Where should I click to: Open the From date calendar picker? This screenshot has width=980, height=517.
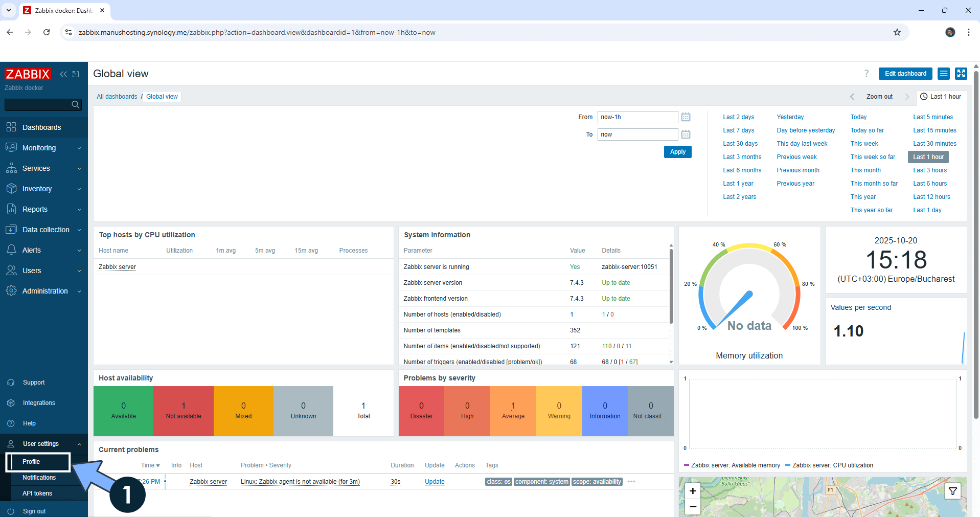coord(686,117)
